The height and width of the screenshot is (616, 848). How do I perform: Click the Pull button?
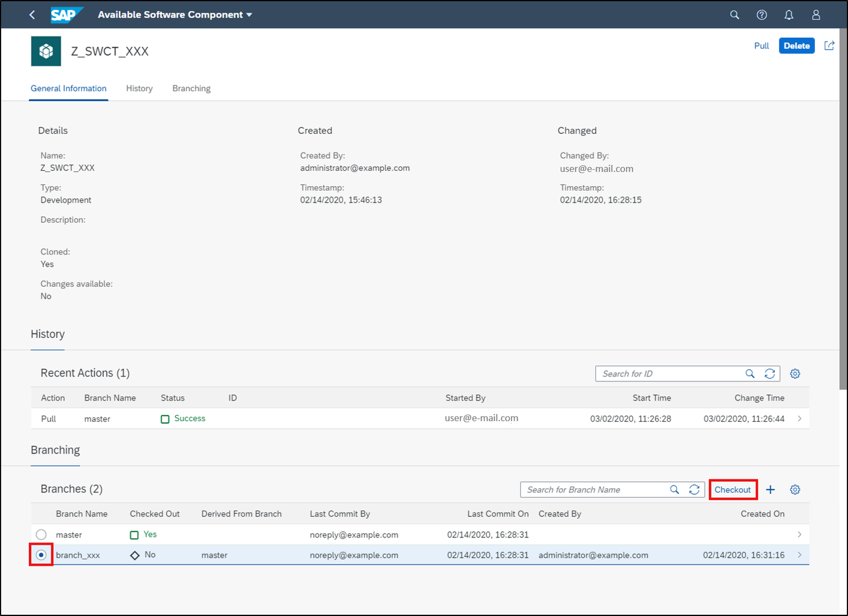pos(761,45)
